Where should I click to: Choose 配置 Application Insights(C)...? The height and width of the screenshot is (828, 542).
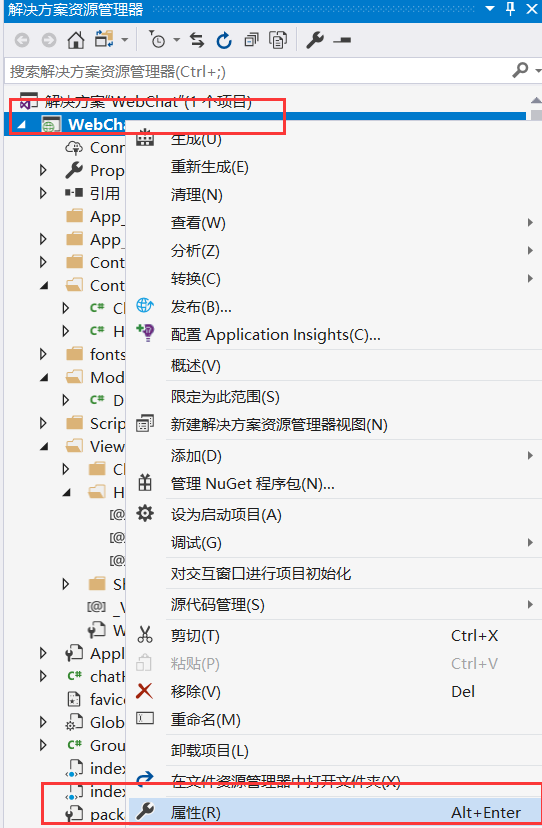click(276, 335)
